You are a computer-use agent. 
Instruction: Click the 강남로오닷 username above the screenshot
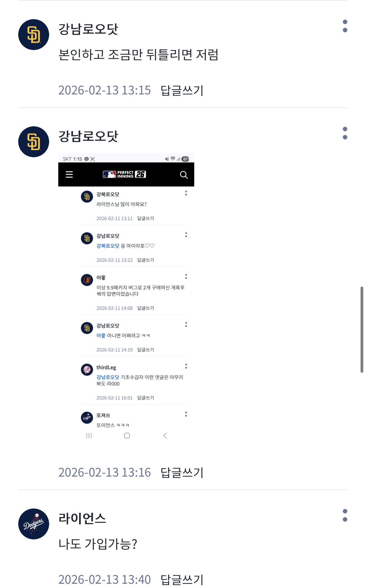pos(88,136)
